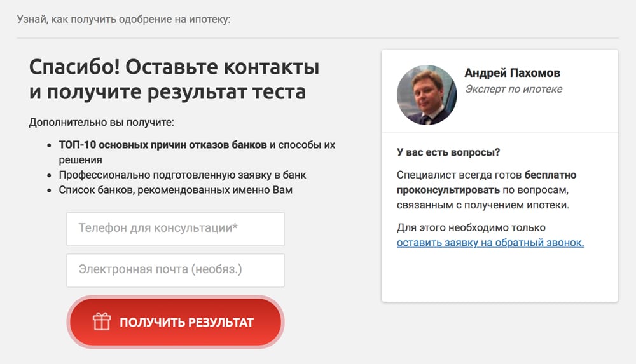
Task: Click the ТОП-10 основных причин отказов bullet
Action: (163, 145)
